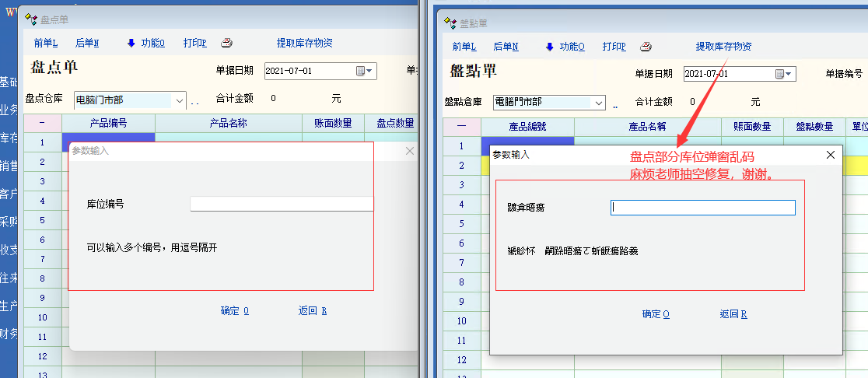Click printer icon in right 盤點單 window
This screenshot has height=378, width=868.
coord(646,47)
